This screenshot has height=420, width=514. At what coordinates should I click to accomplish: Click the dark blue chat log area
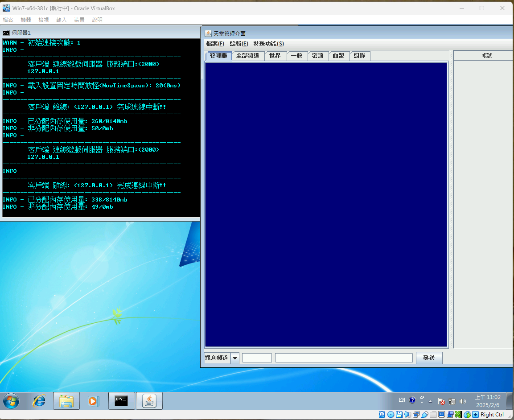[326, 205]
